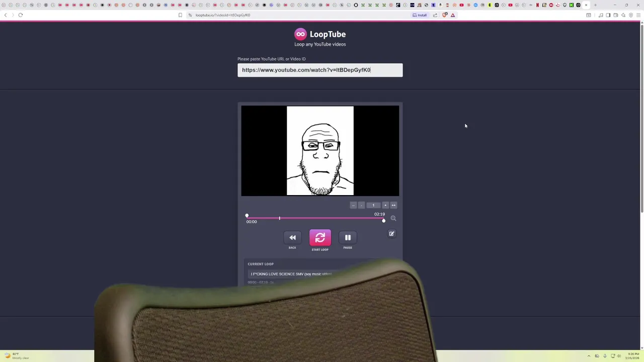644x362 pixels.
Task: Click the loop end handle at 02:19
Action: (383, 221)
